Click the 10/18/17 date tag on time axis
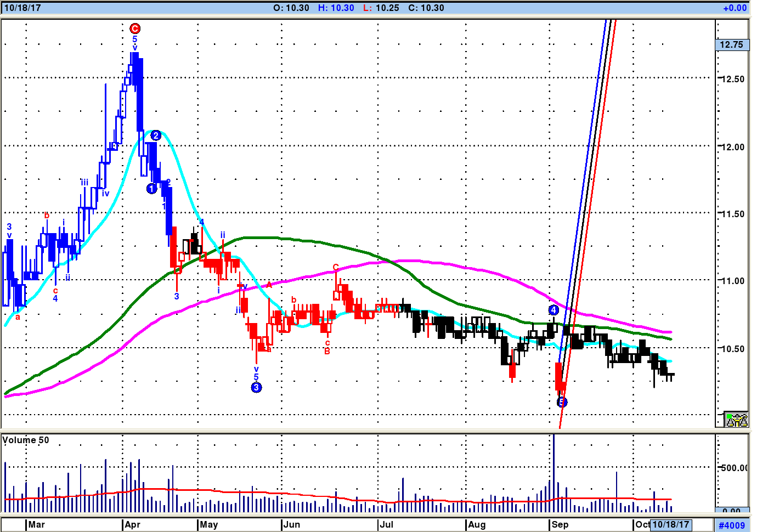 tap(670, 525)
